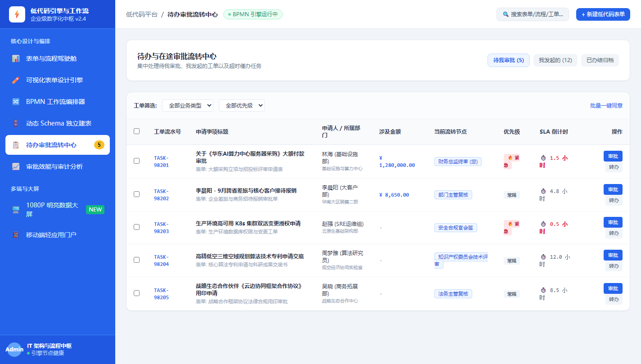Click the TASK-98201 serial number
Image resolution: width=641 pixels, height=364 pixels.
161,162
